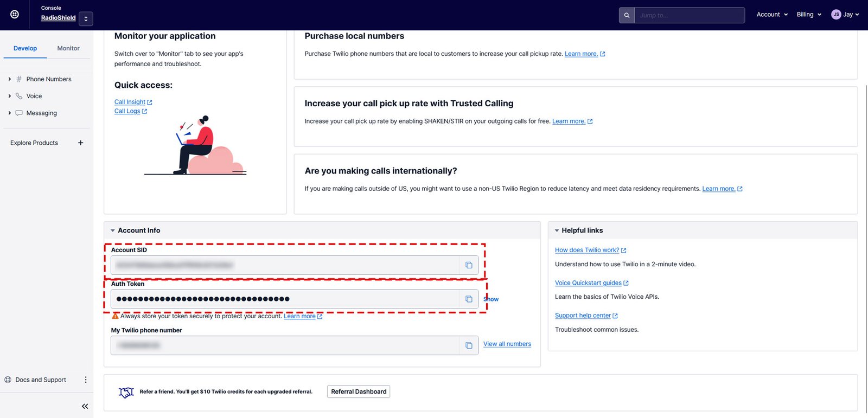
Task: Collapse the Helpful links section
Action: 557,230
